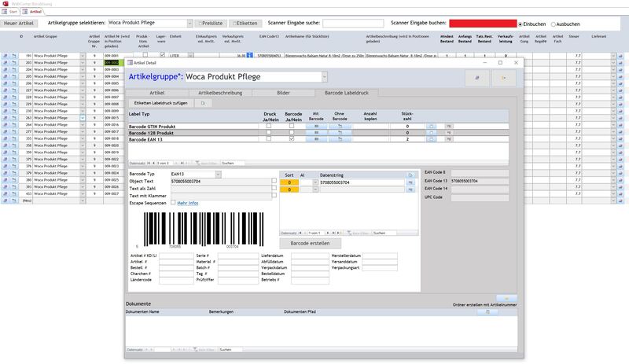This screenshot has width=629, height=364.
Task: Click binoculars search button in Artikel Detail header
Action: (477, 78)
